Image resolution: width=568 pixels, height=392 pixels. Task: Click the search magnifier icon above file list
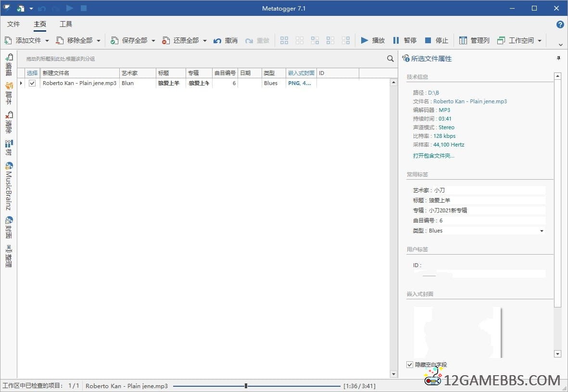pos(391,59)
